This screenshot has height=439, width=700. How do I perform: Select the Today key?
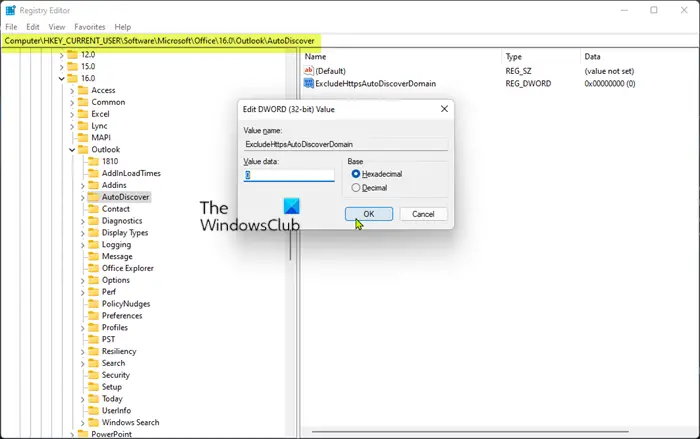click(112, 399)
